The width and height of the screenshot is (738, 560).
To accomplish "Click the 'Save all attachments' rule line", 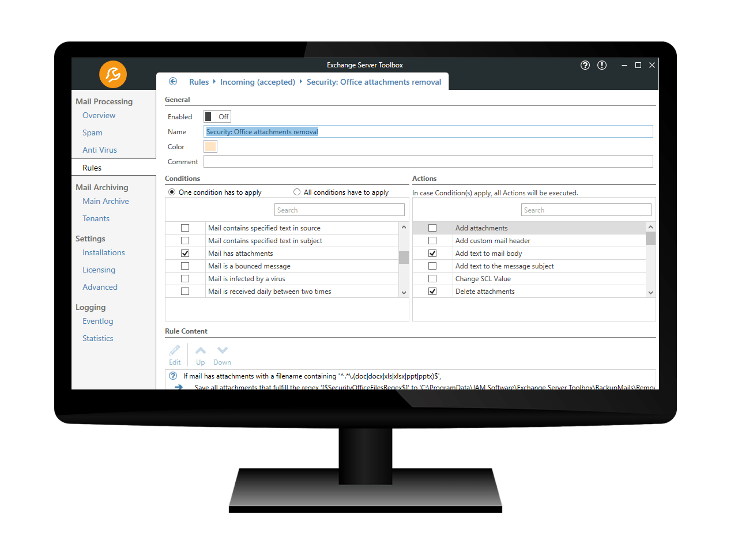I will pyautogui.click(x=425, y=387).
